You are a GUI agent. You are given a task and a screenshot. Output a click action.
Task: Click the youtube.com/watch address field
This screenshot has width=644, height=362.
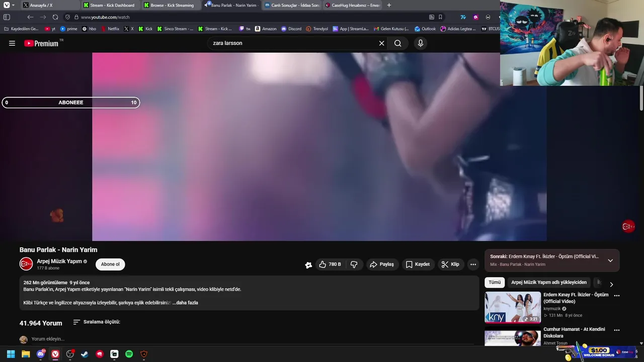(105, 17)
